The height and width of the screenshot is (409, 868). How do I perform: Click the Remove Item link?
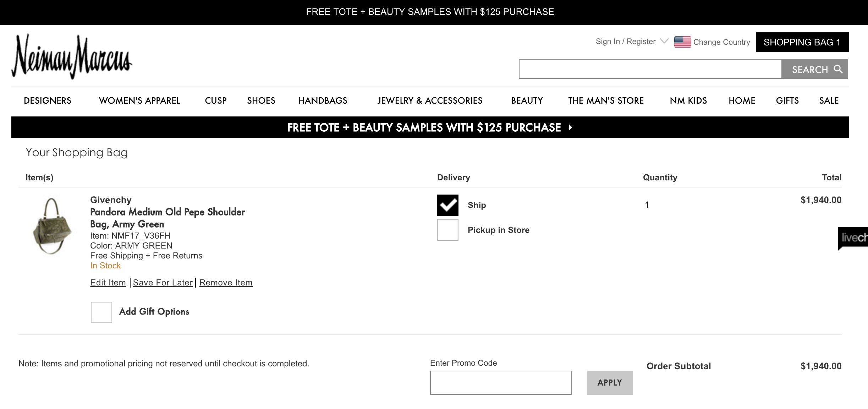pos(226,283)
